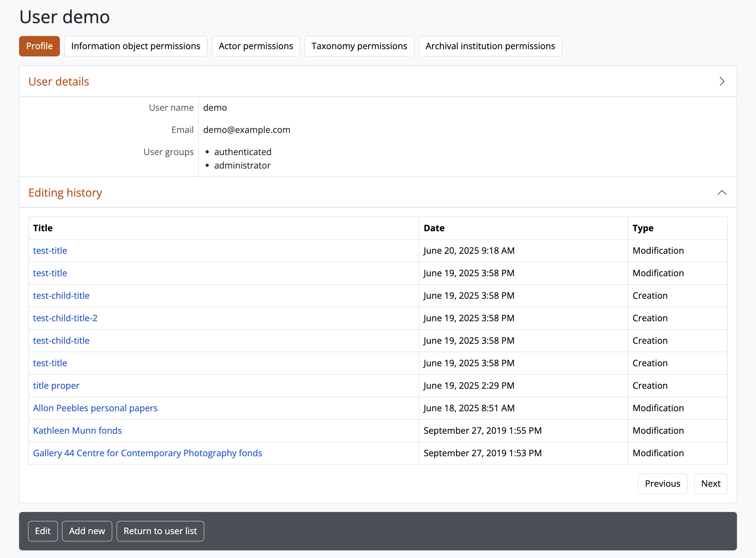Open Allon Peebles personal papers link
Viewport: 756px width, 558px height.
(95, 408)
